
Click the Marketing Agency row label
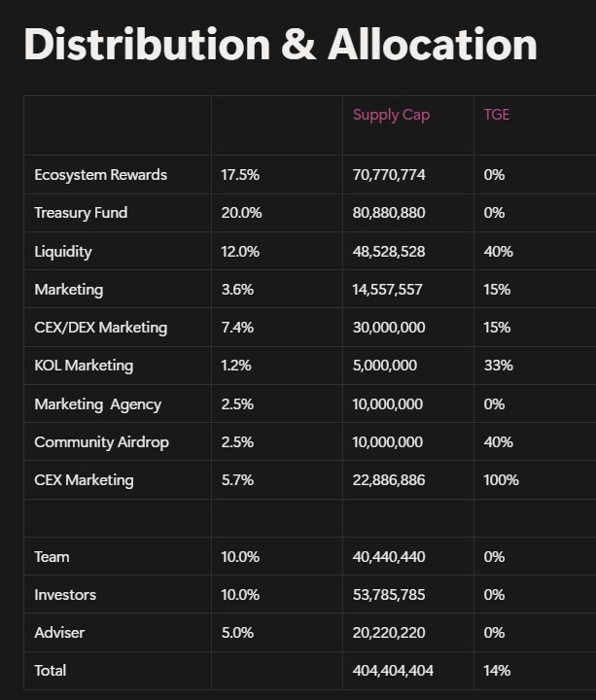pyautogui.click(x=97, y=404)
